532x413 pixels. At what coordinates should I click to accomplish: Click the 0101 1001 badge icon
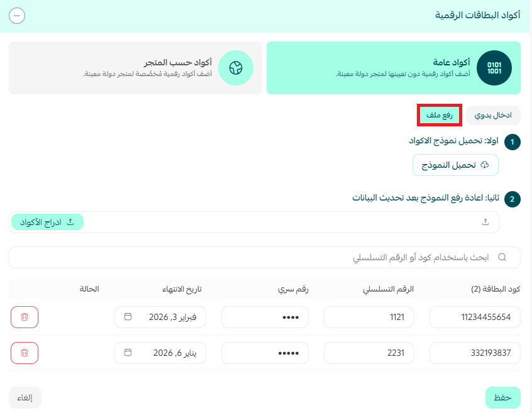[494, 67]
